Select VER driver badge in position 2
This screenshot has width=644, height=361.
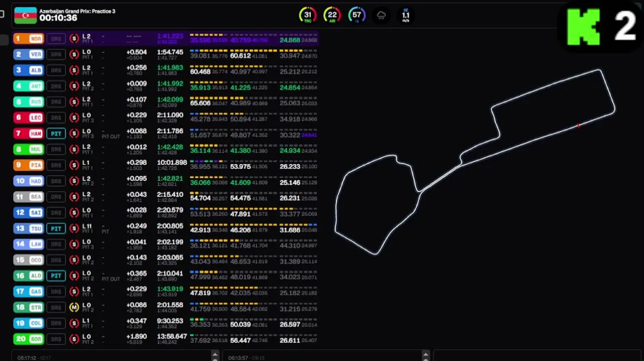point(29,55)
